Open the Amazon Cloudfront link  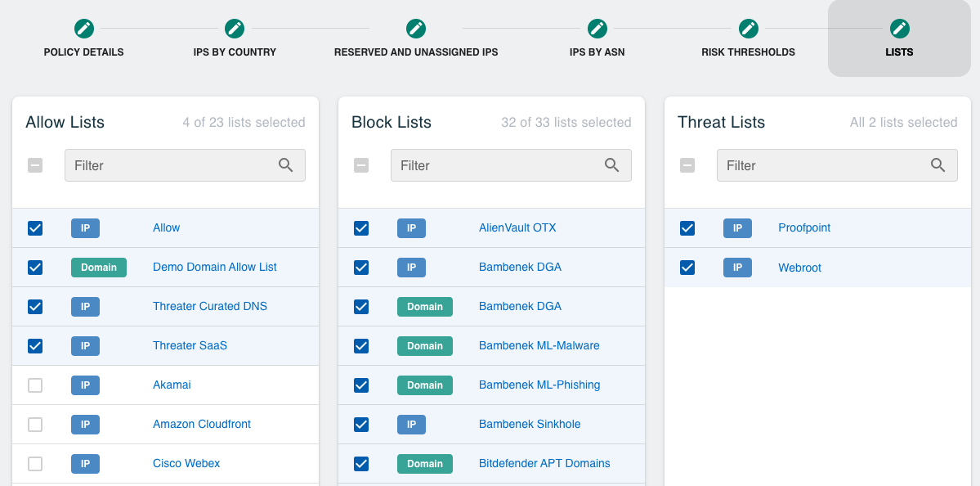point(202,424)
